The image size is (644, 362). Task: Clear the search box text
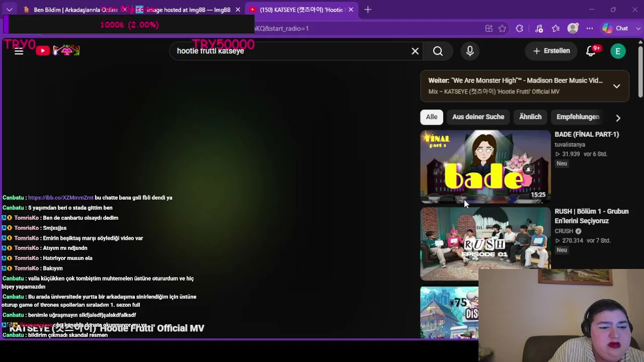click(415, 51)
